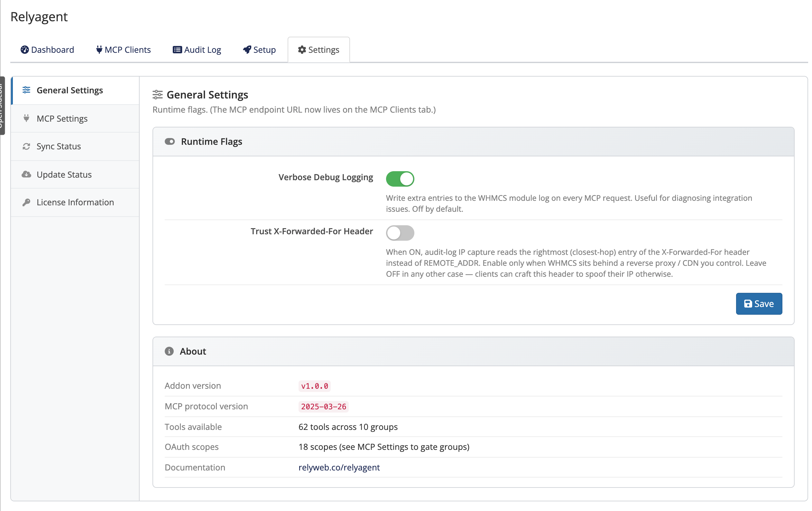Click the Runtime Flags panel header
The height and width of the screenshot is (511, 812).
(x=473, y=142)
